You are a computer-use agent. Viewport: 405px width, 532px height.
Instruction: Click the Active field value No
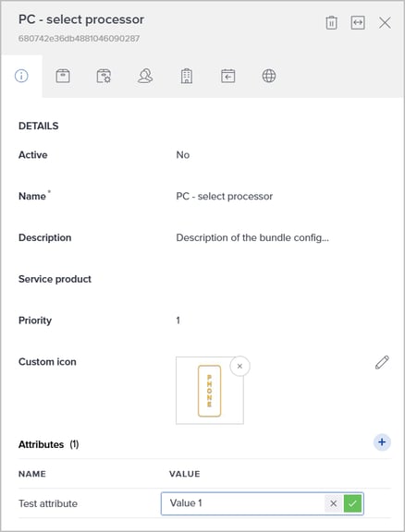coord(183,155)
